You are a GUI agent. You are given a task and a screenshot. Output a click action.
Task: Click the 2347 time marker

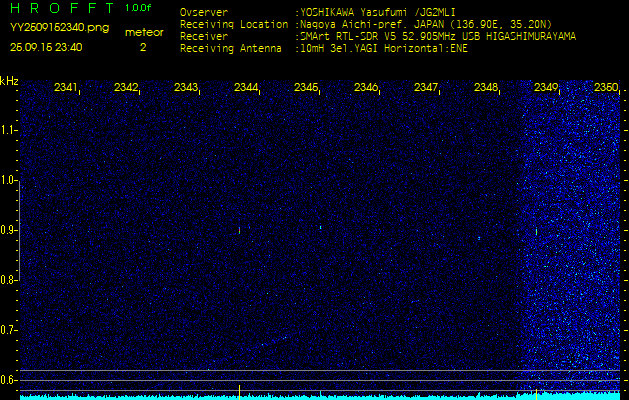[426, 88]
